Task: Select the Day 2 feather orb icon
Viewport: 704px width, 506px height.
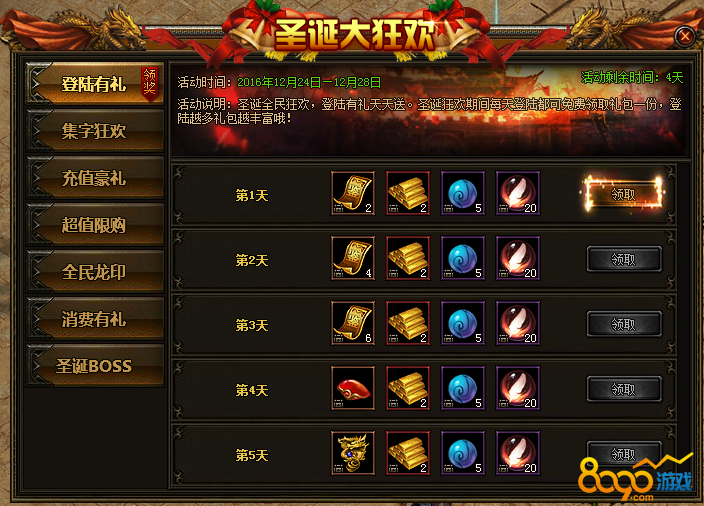Action: (x=518, y=258)
